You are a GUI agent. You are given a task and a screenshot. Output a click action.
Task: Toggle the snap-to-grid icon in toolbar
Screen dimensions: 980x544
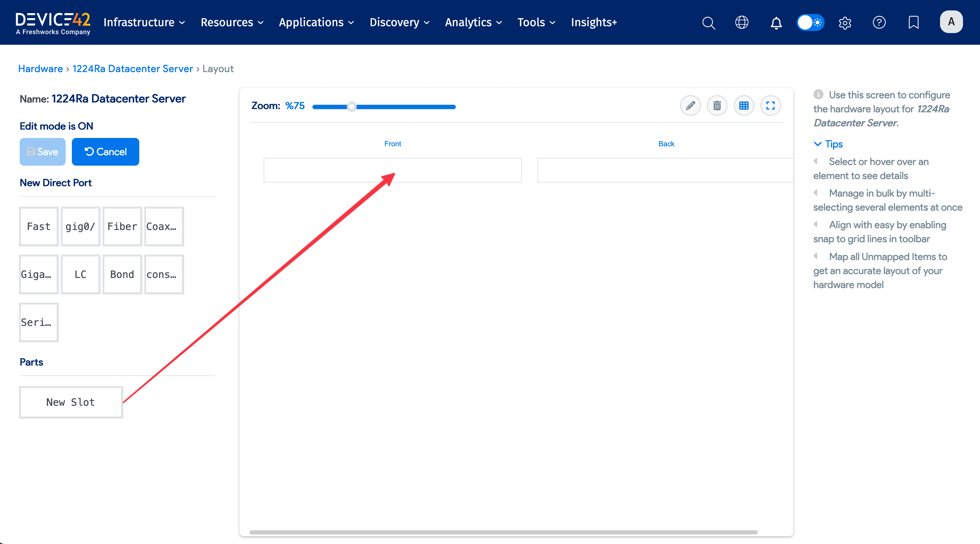[744, 105]
